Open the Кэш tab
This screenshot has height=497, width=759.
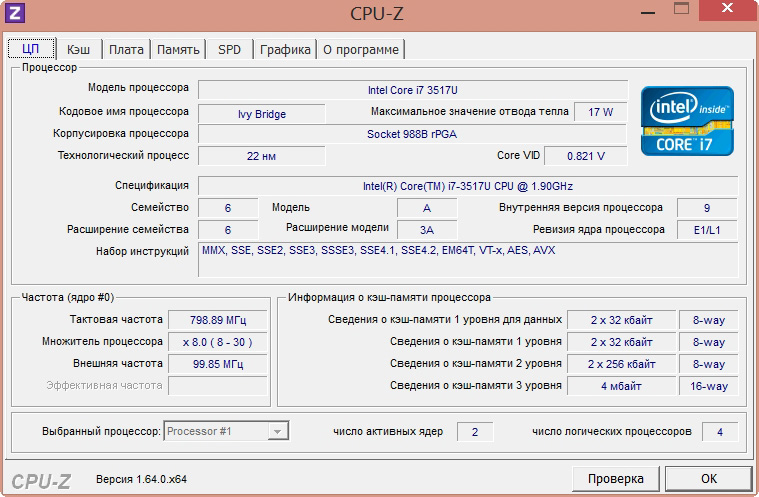tap(78, 49)
